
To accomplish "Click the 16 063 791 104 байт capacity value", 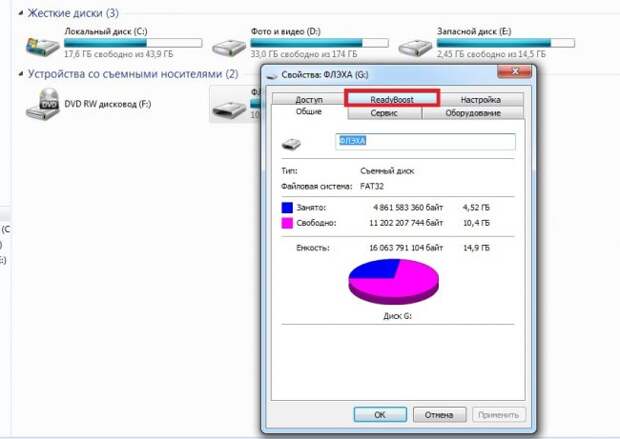I will coord(406,248).
